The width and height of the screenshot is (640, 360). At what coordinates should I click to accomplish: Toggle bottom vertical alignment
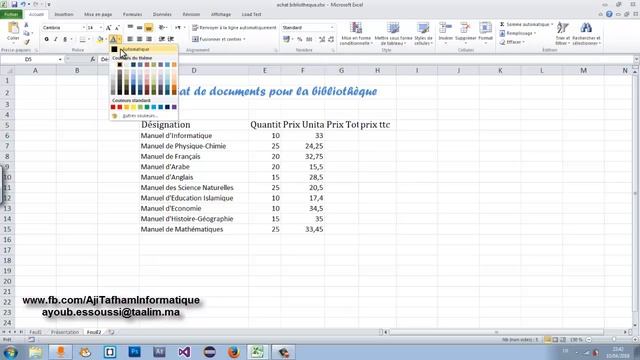coord(149,28)
